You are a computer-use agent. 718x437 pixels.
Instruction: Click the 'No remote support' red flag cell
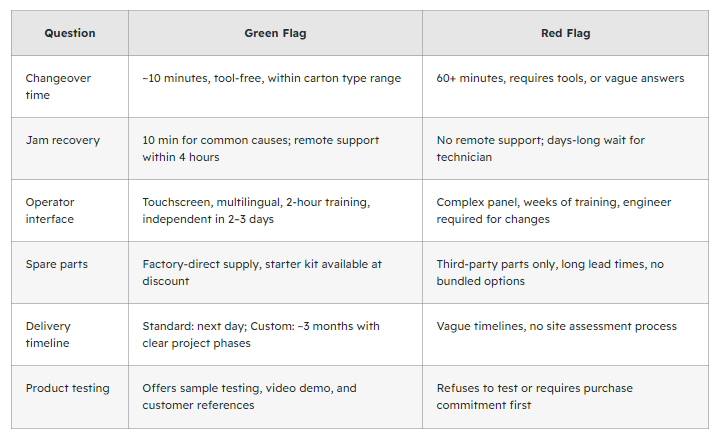[566, 148]
